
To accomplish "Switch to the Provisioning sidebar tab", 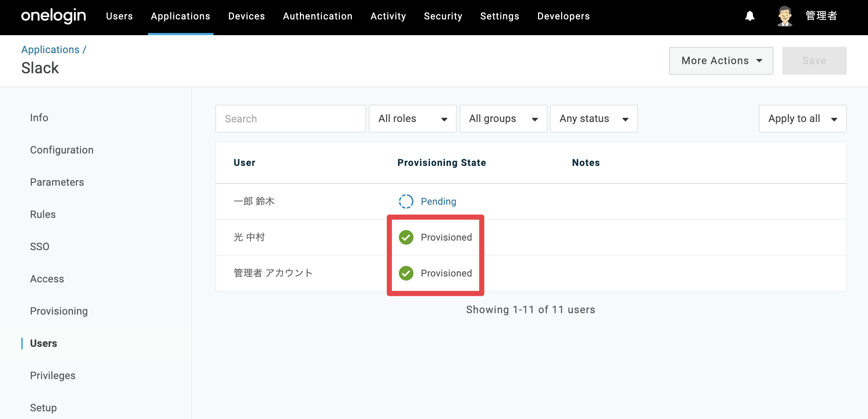I will click(59, 311).
